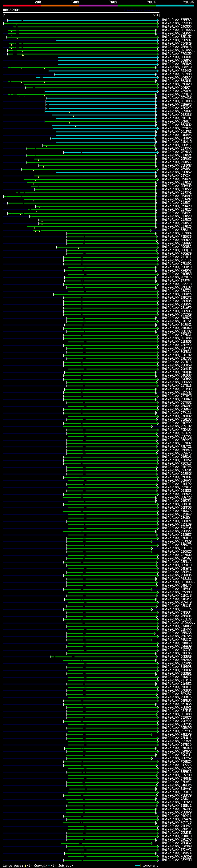This screenshot has height=868, width=197.
Task: Open hit UniRef100_B9SX30
Action: pos(177,23)
